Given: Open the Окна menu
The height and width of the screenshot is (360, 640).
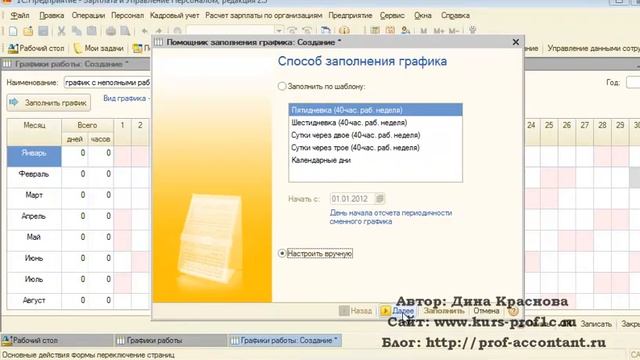Looking at the screenshot, I should 422,16.
